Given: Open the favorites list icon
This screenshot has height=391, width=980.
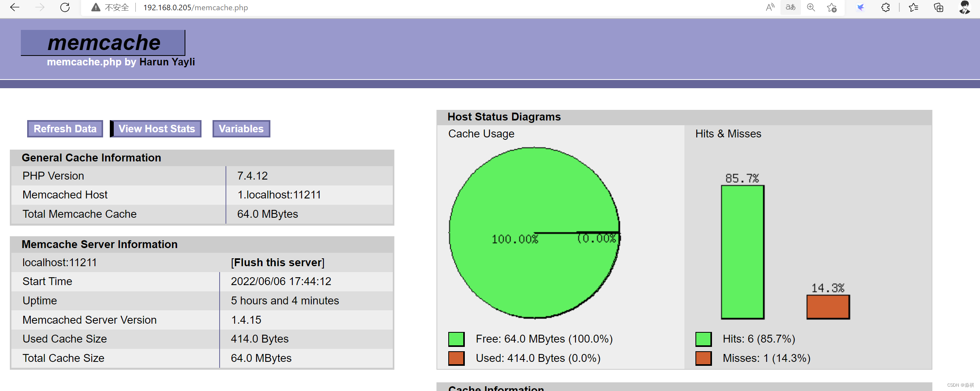Looking at the screenshot, I should pos(913,7).
